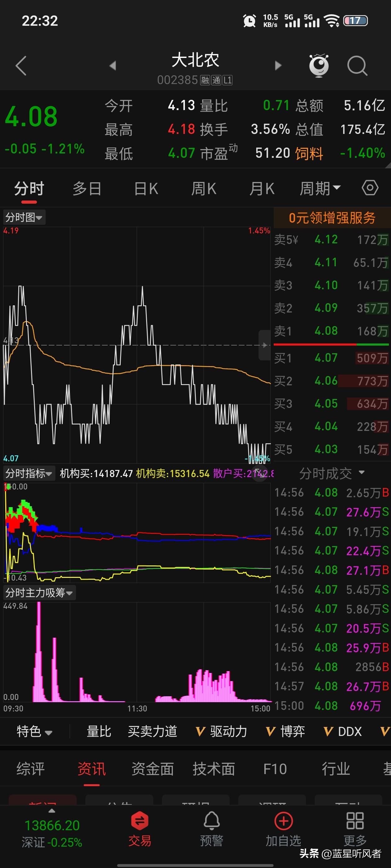Select the 博弈 VIP indicator
This screenshot has width=391, height=868.
[x=285, y=732]
